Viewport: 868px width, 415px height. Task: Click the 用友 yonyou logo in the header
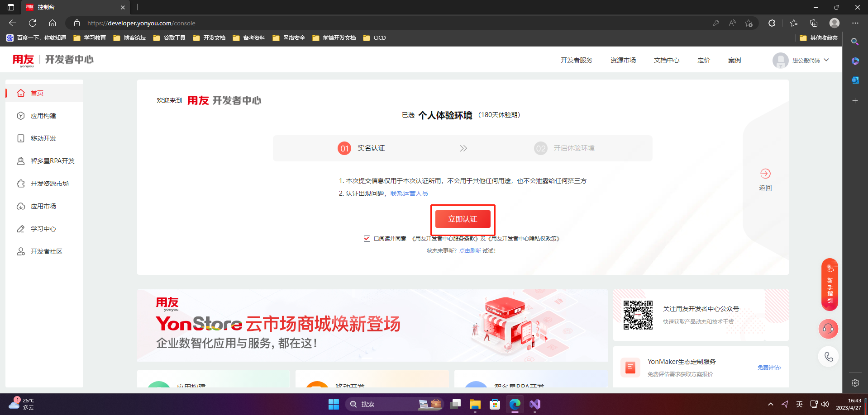click(x=23, y=60)
